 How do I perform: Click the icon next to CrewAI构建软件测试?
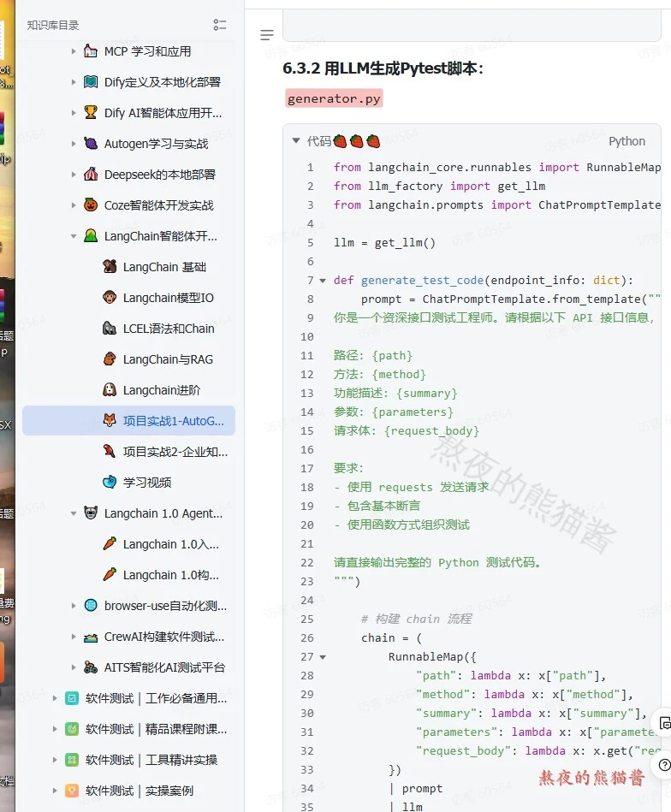(x=91, y=637)
